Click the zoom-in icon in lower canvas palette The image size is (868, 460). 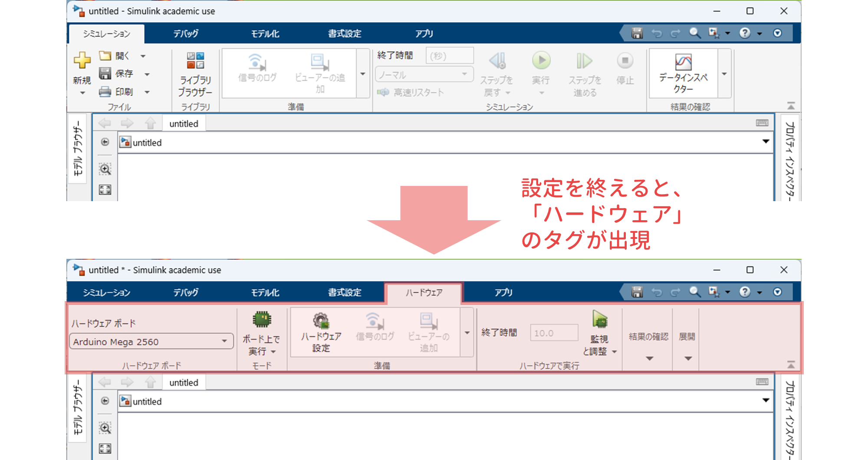click(x=105, y=428)
